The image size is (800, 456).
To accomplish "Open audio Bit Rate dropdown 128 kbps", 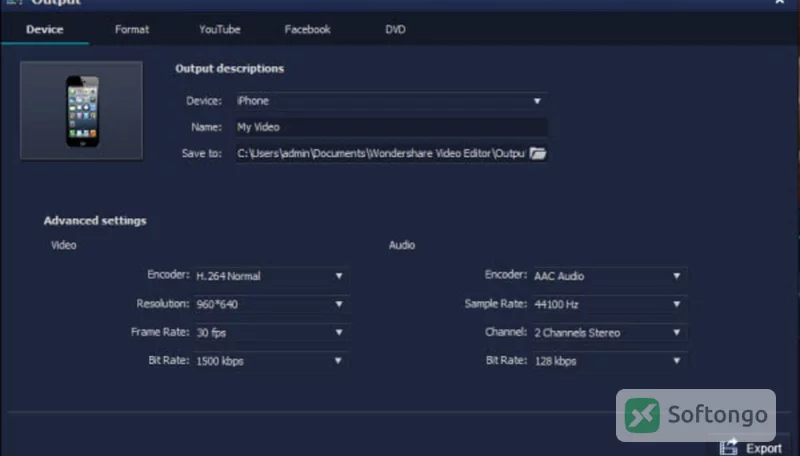I will pos(609,361).
